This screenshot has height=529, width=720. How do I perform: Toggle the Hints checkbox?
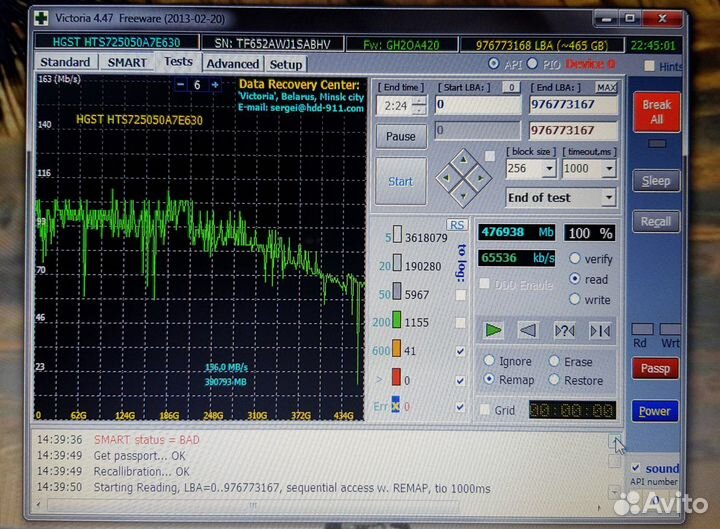[x=650, y=66]
